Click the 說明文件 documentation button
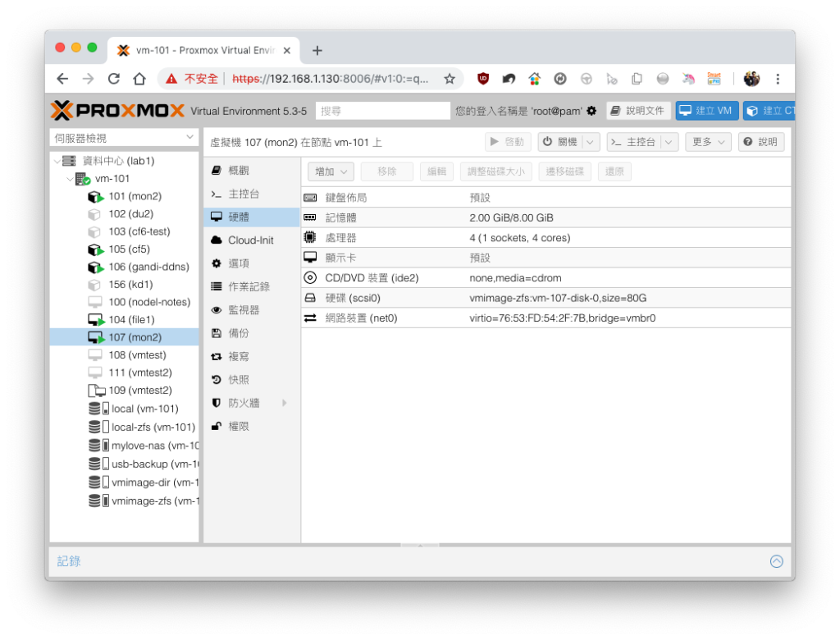 coord(638,111)
